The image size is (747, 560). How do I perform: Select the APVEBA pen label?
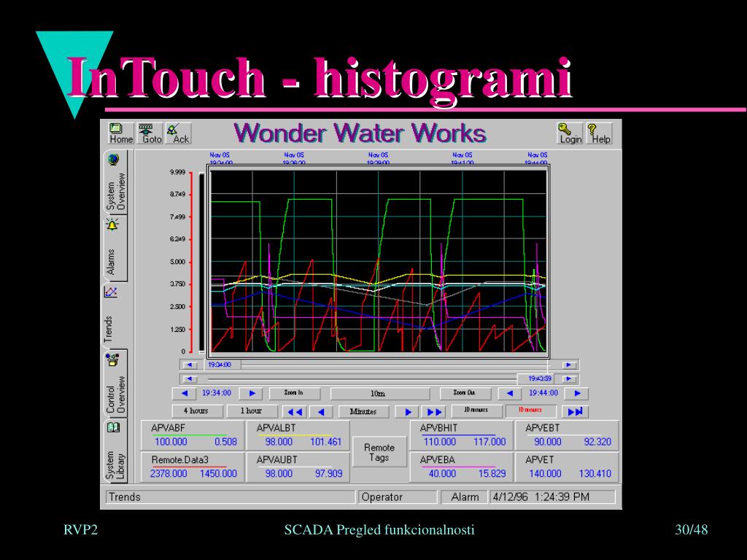438,460
